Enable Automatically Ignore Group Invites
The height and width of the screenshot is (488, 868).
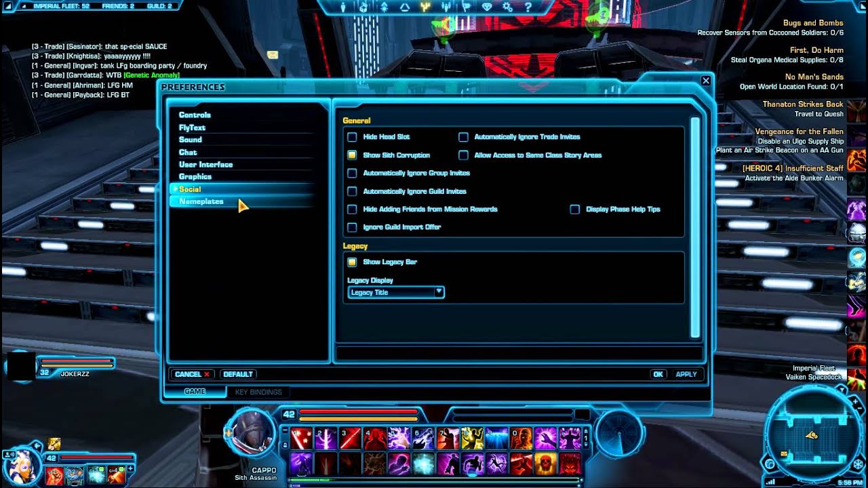point(352,173)
